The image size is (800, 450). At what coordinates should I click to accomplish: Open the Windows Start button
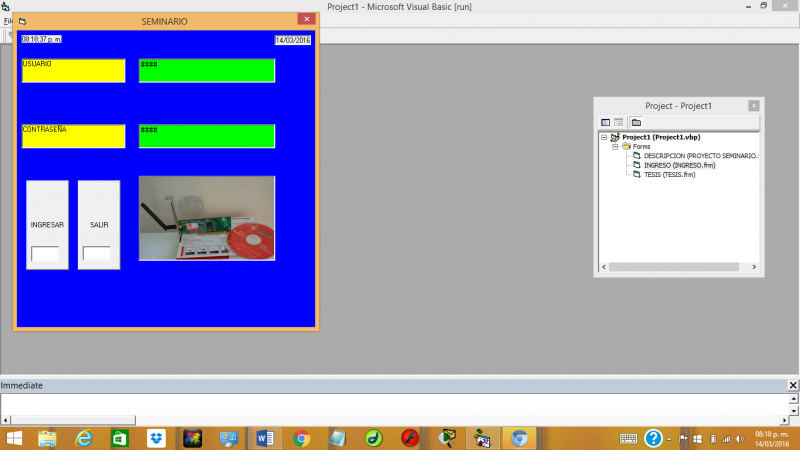pyautogui.click(x=14, y=438)
